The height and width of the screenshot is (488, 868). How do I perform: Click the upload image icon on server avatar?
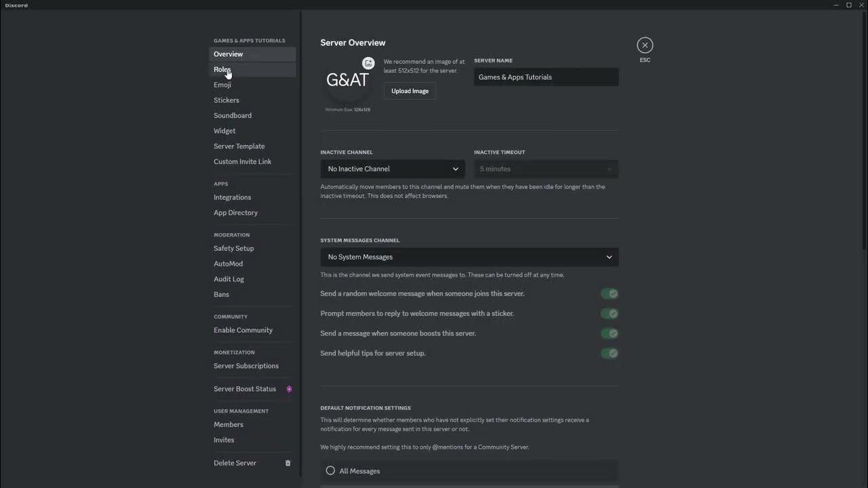point(368,63)
